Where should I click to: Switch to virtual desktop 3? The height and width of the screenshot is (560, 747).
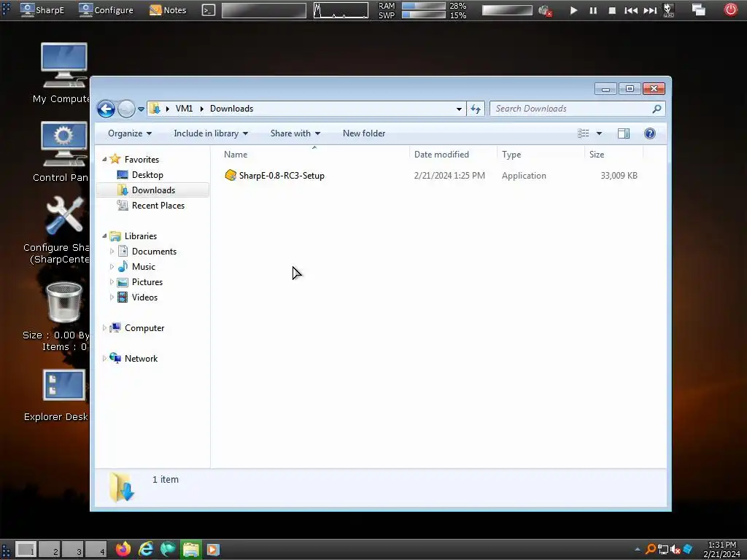tap(72, 550)
